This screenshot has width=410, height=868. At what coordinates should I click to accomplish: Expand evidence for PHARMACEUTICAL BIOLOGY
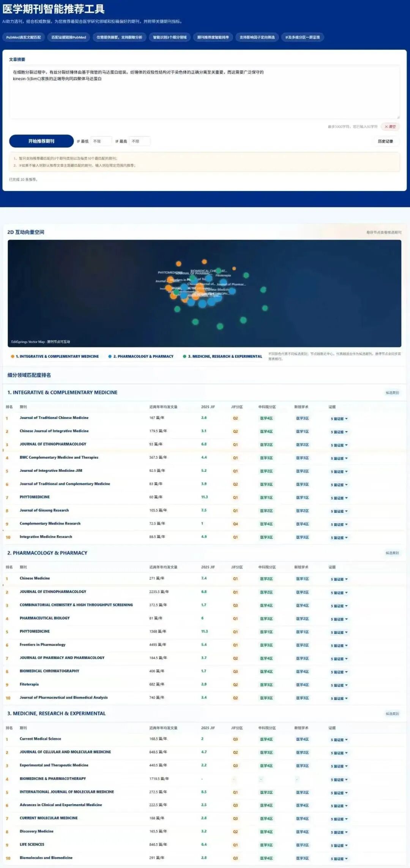click(x=339, y=619)
